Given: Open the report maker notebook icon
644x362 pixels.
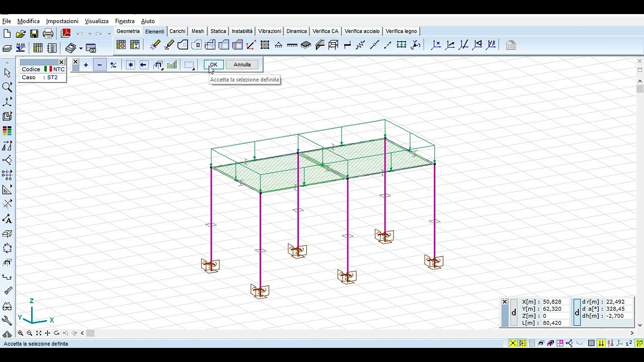Looking at the screenshot, I should (52, 48).
